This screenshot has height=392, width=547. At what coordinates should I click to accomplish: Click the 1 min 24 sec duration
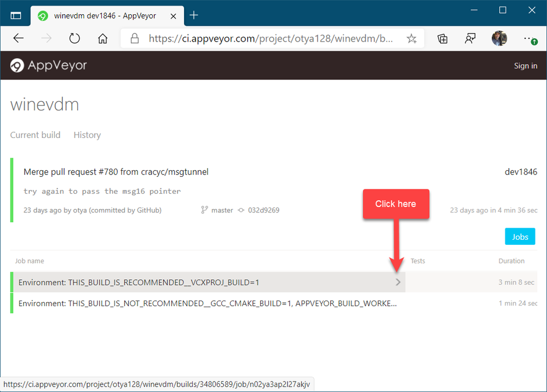(517, 303)
